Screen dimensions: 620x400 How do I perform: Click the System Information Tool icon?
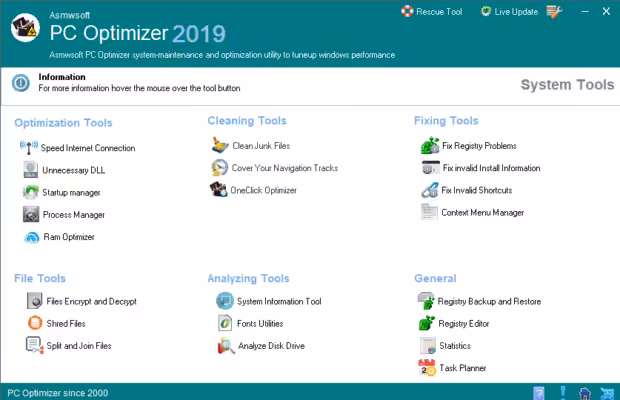pyautogui.click(x=225, y=301)
